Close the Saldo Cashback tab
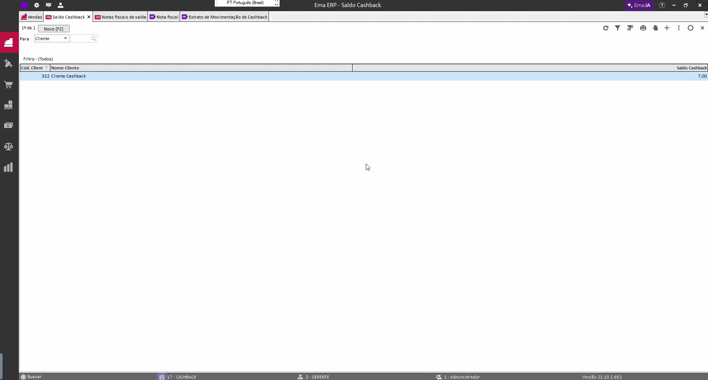The image size is (708, 380). (88, 17)
